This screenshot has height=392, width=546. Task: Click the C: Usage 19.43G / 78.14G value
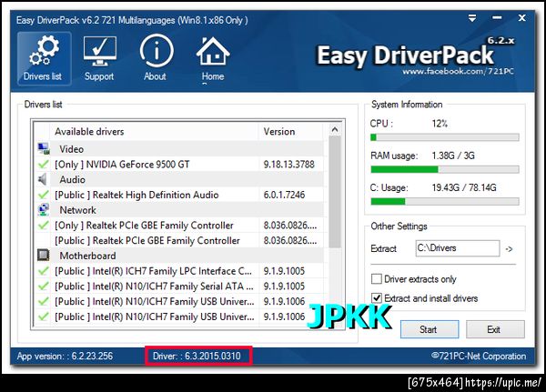[x=464, y=187]
